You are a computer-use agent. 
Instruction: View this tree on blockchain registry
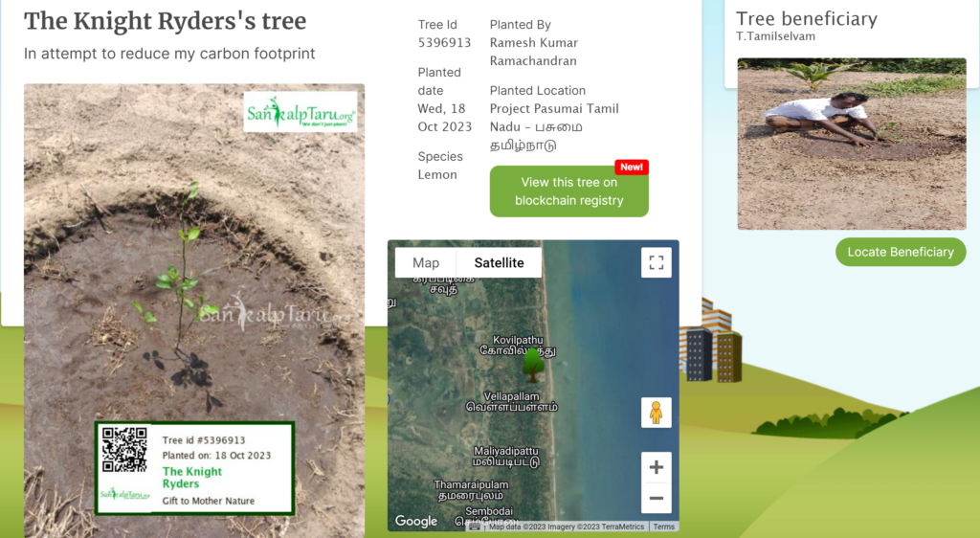tap(568, 191)
